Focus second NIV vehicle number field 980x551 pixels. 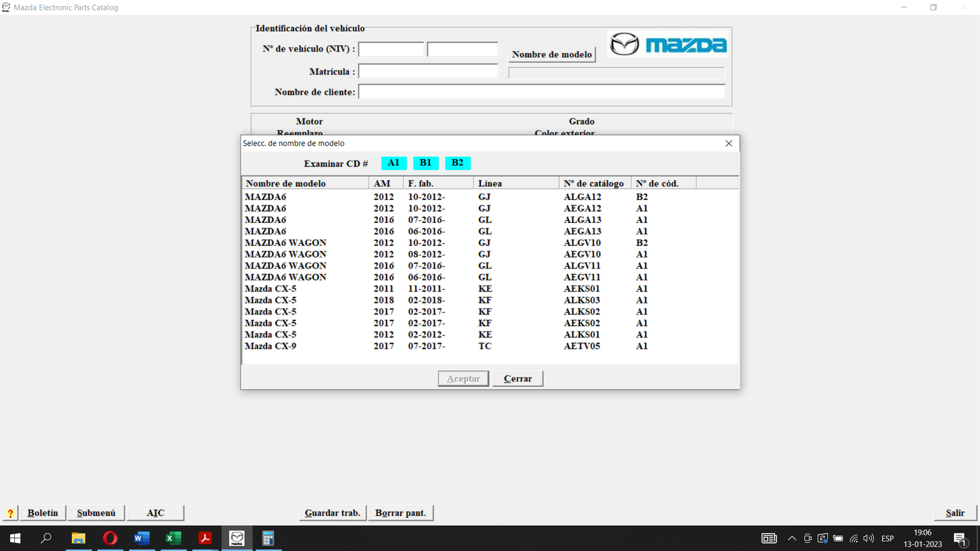click(463, 49)
